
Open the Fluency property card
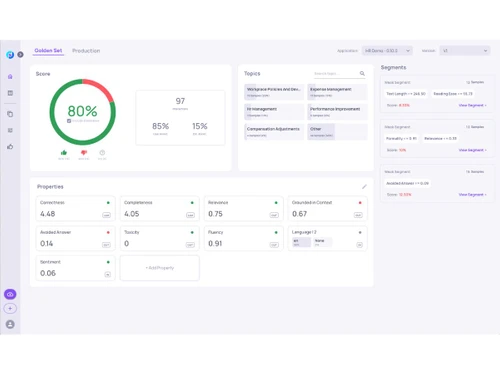click(x=244, y=238)
